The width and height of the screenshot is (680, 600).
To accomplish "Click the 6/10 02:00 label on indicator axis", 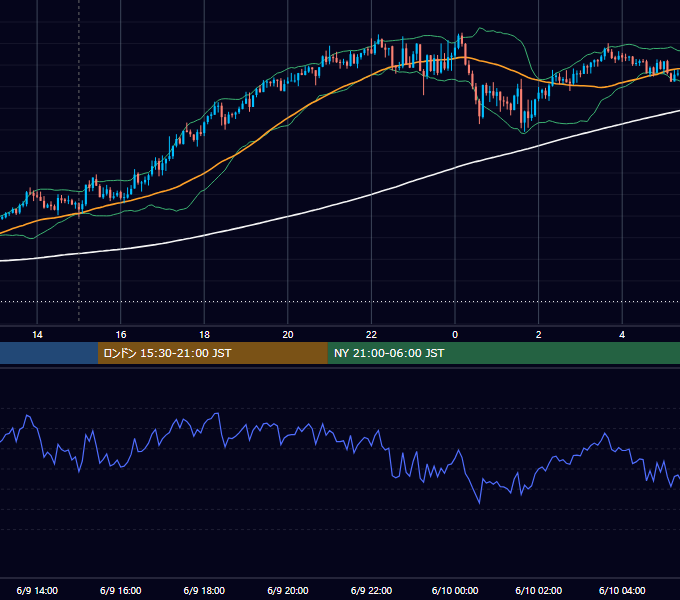I will 539,590.
